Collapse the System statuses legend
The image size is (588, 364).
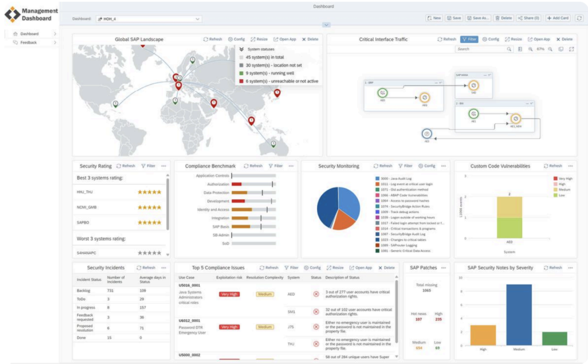242,49
